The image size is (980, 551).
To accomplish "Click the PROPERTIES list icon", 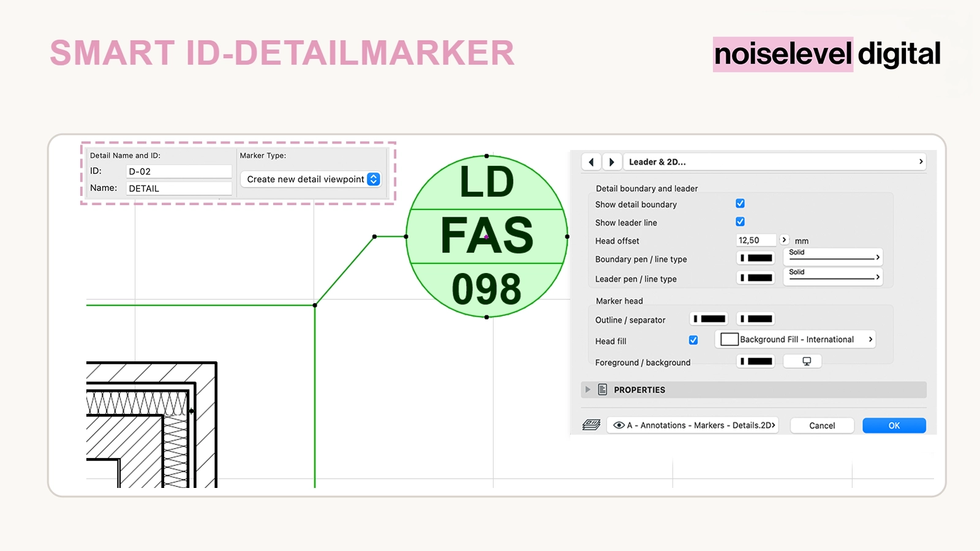I will 603,389.
